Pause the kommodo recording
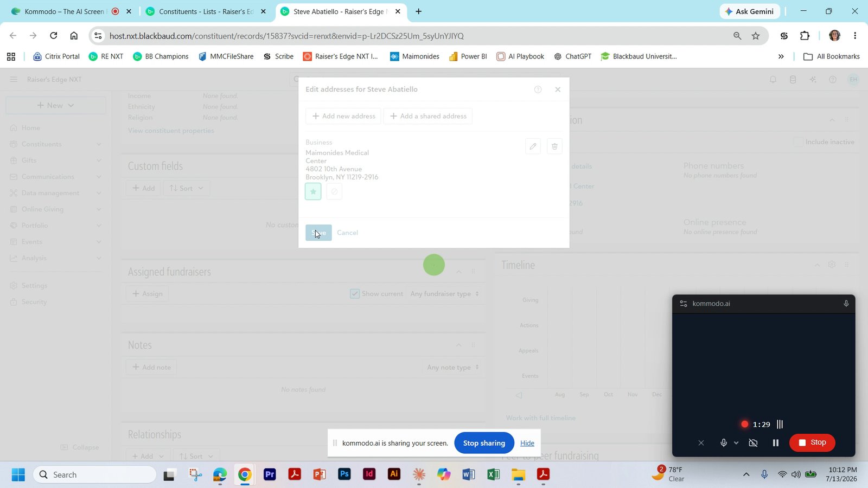868x488 pixels. coord(776,443)
